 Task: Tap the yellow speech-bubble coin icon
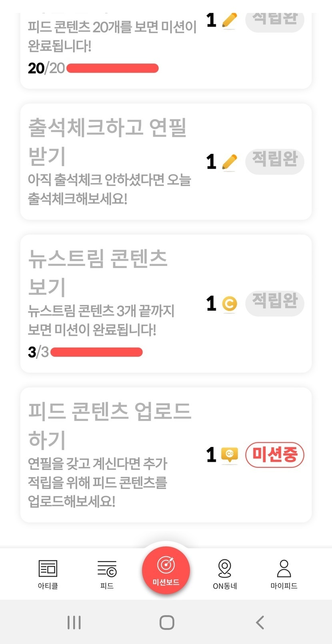(229, 455)
